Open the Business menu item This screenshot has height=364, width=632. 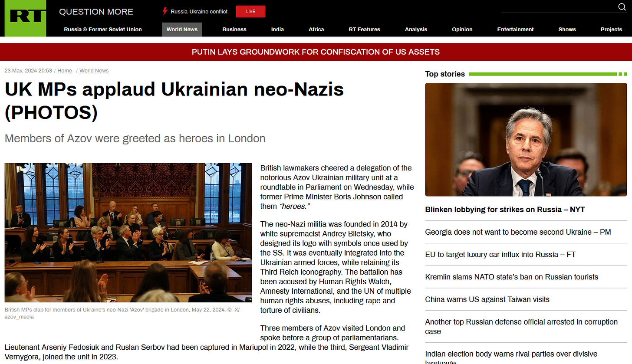[x=234, y=30]
